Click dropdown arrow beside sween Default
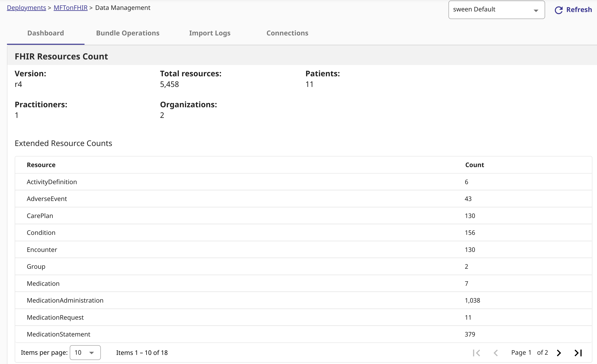 coord(536,10)
